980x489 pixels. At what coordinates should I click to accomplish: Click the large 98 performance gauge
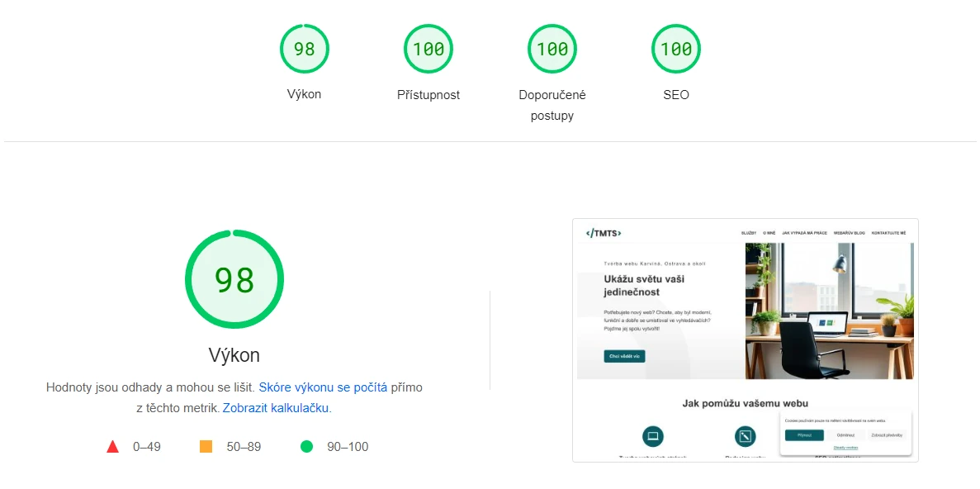pyautogui.click(x=234, y=279)
